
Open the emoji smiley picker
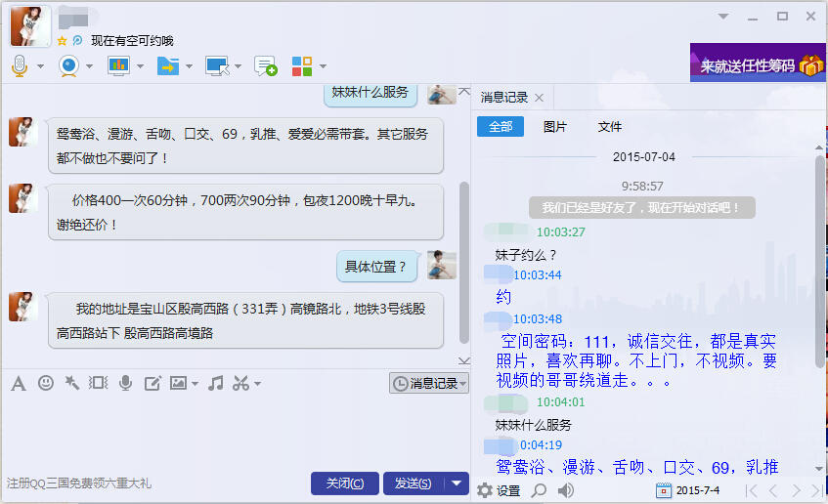click(46, 383)
